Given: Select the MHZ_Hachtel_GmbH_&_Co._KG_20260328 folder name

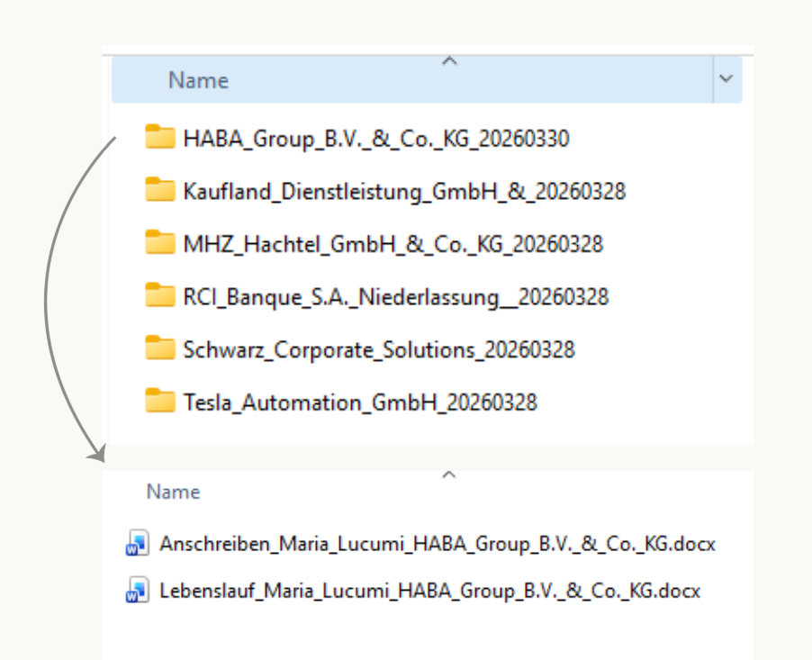Looking at the screenshot, I should [392, 244].
